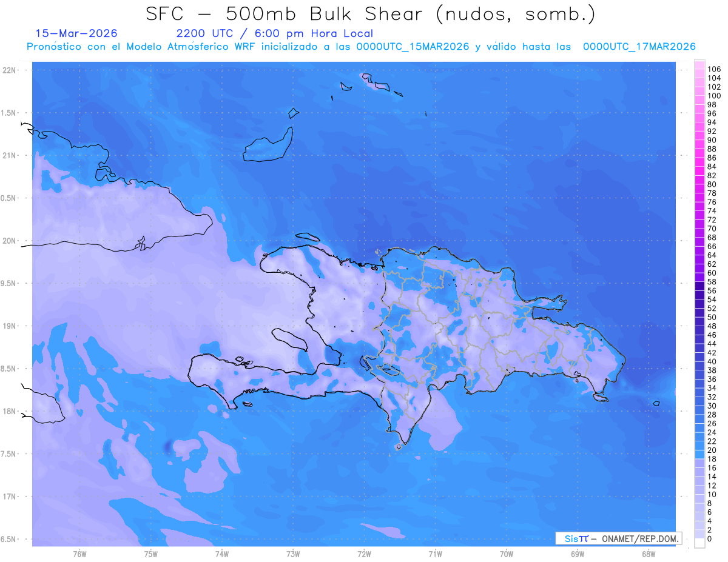
Task: Click the '106' value on the color scale
Action: (714, 69)
